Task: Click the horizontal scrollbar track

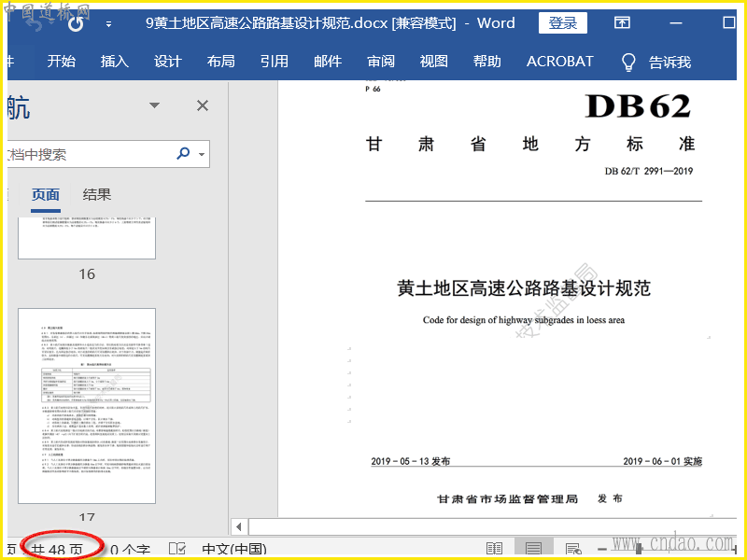Action: coord(493,527)
